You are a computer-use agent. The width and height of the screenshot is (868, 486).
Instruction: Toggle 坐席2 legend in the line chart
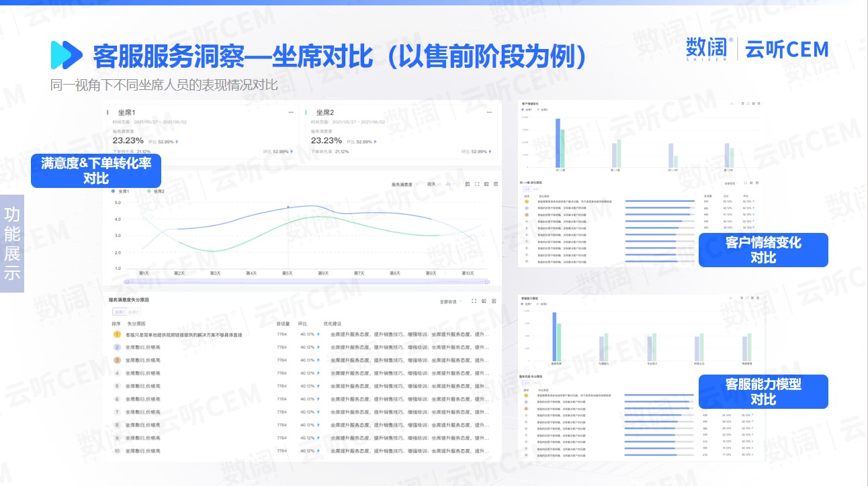(x=155, y=191)
